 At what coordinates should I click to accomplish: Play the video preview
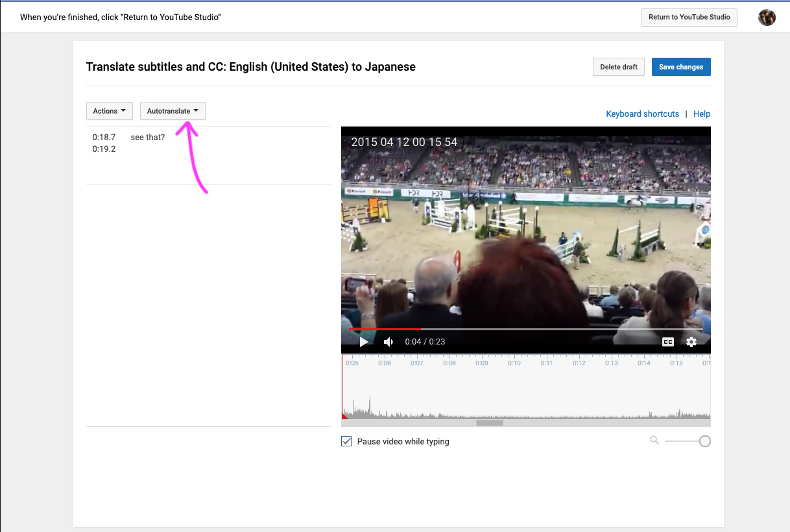(x=364, y=342)
